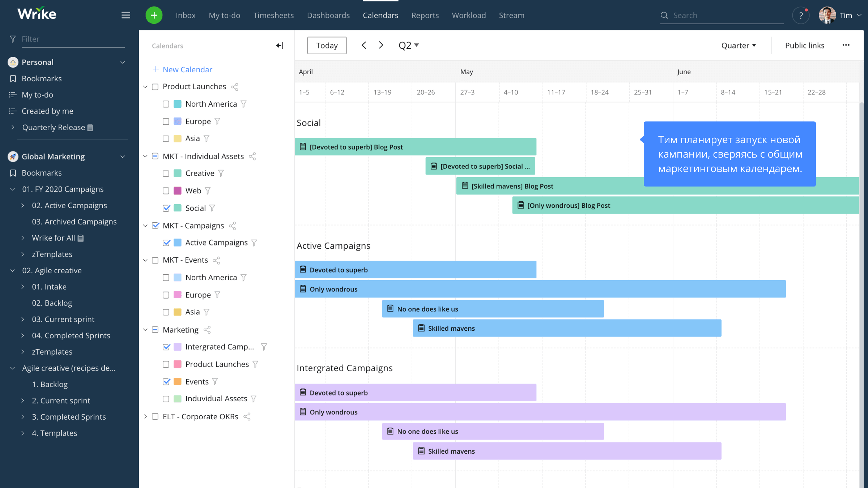This screenshot has height=488, width=868.
Task: Open Public links
Action: point(805,46)
